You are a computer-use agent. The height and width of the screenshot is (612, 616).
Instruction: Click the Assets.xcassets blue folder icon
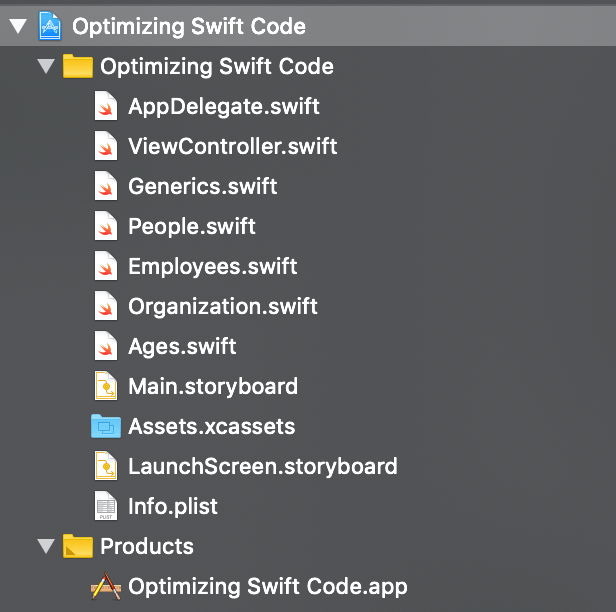(x=105, y=426)
